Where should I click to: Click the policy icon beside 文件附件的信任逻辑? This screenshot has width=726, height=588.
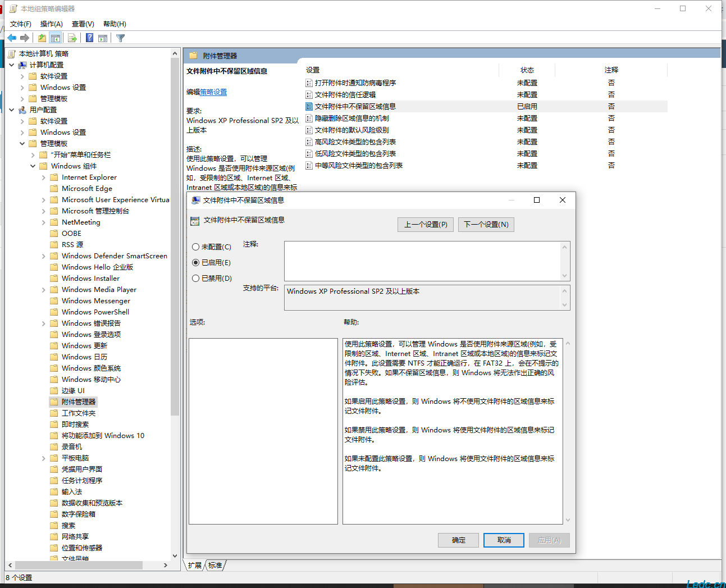tap(309, 95)
